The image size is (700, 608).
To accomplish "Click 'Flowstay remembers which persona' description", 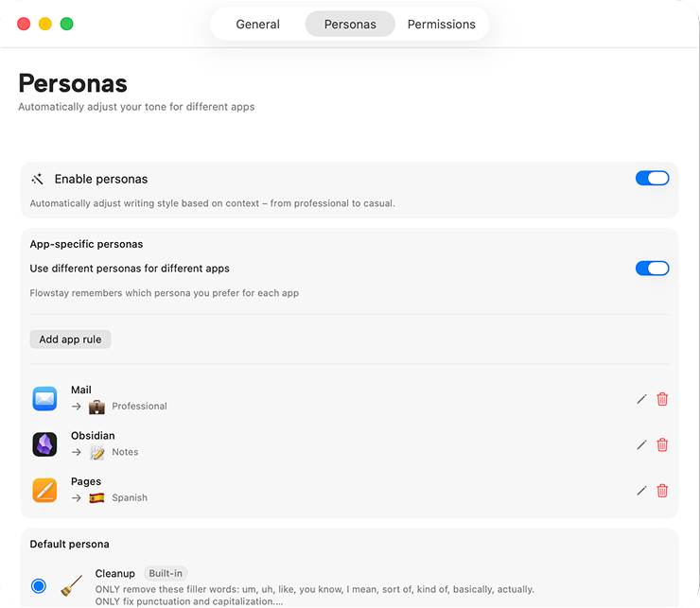I will pos(165,293).
